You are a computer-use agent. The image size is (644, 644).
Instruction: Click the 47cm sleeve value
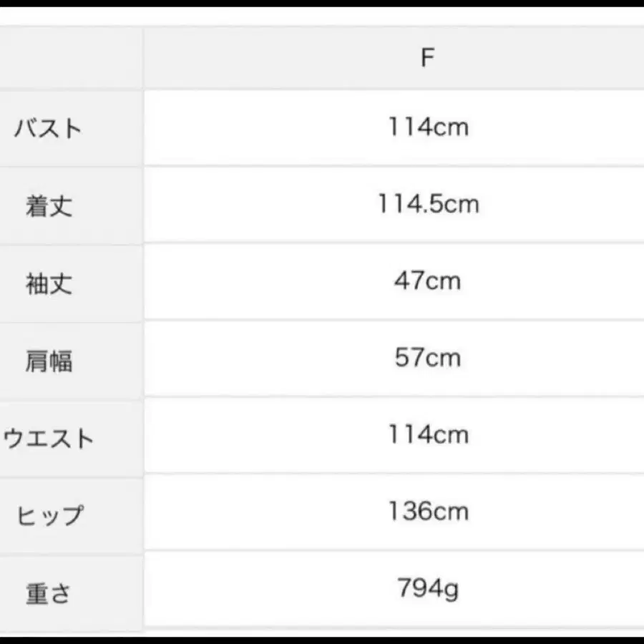(x=428, y=281)
